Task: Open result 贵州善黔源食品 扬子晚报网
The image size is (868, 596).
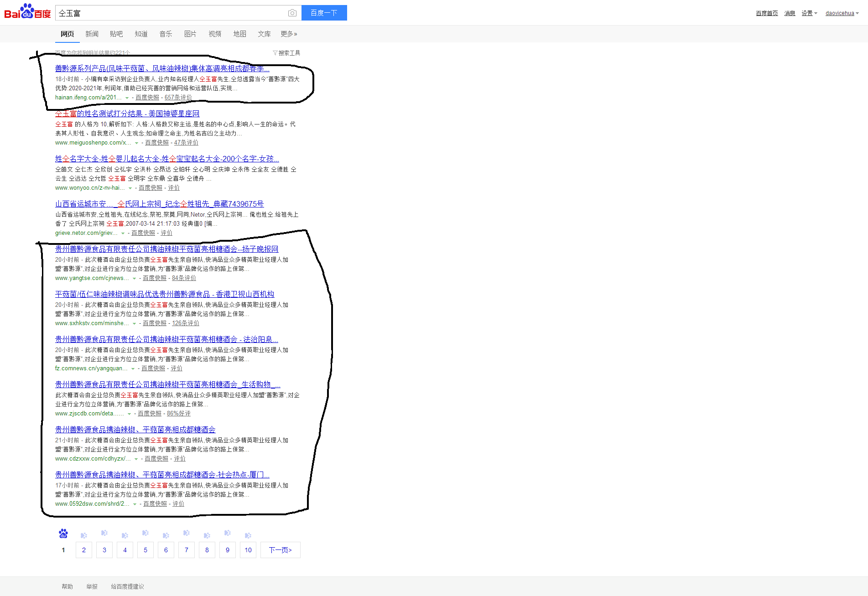Action: [167, 249]
